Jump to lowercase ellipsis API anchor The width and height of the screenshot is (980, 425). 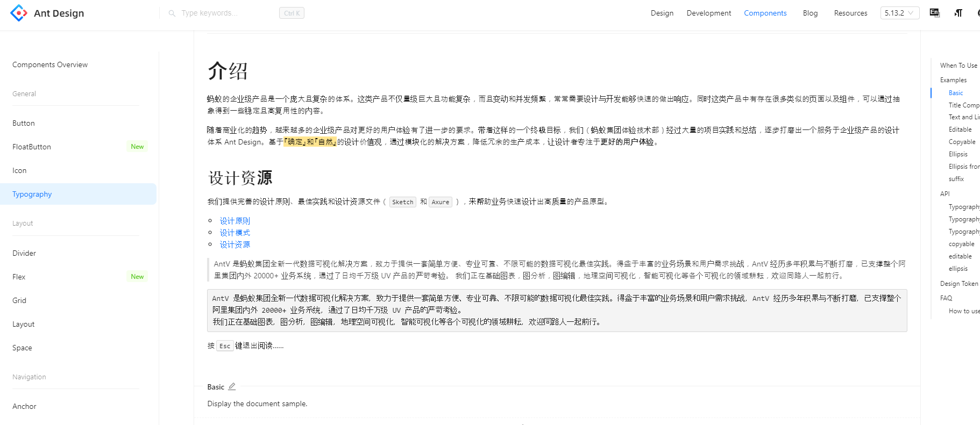(958, 269)
